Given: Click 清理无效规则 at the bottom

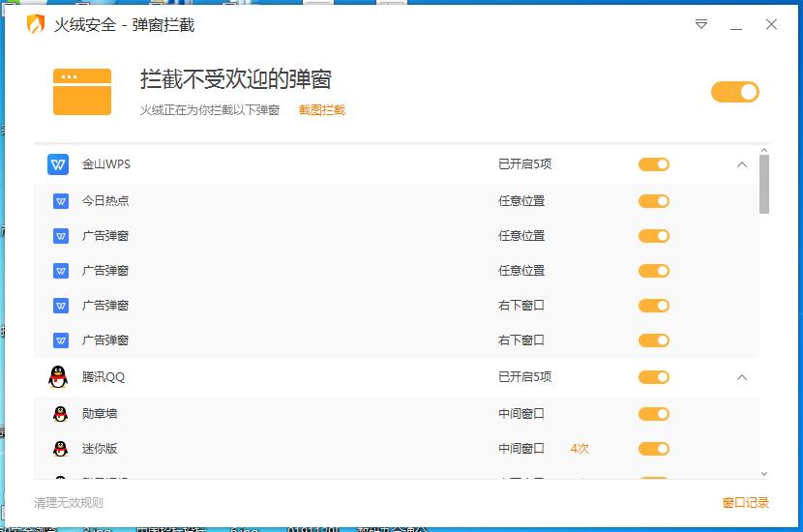Looking at the screenshot, I should click(69, 503).
